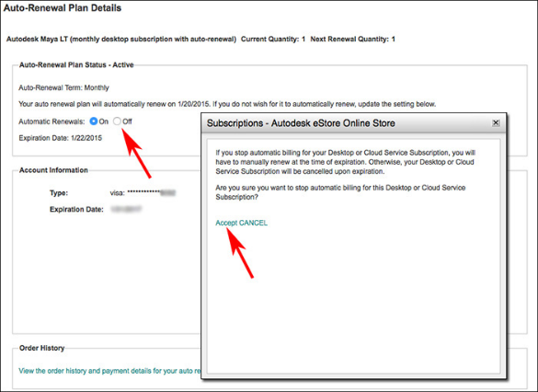
Task: Click the Current Quantity: 1 text
Action: (273, 40)
